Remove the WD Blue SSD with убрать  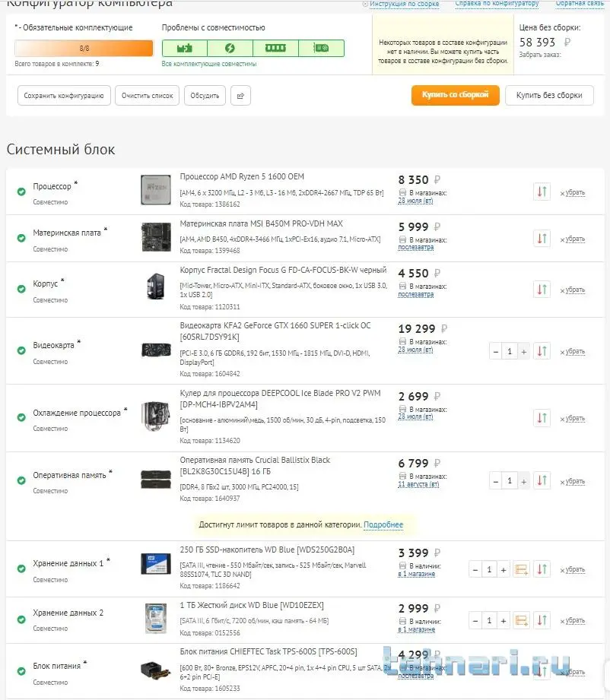coord(575,569)
